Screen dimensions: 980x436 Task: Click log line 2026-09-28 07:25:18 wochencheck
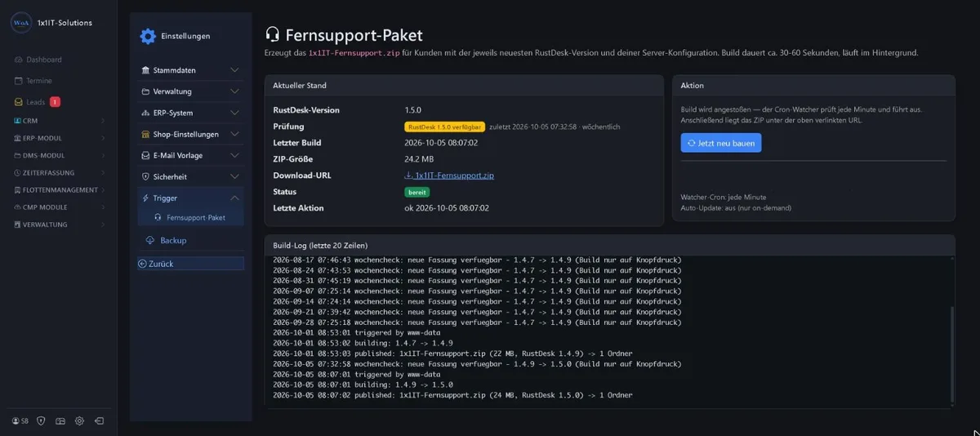point(477,323)
